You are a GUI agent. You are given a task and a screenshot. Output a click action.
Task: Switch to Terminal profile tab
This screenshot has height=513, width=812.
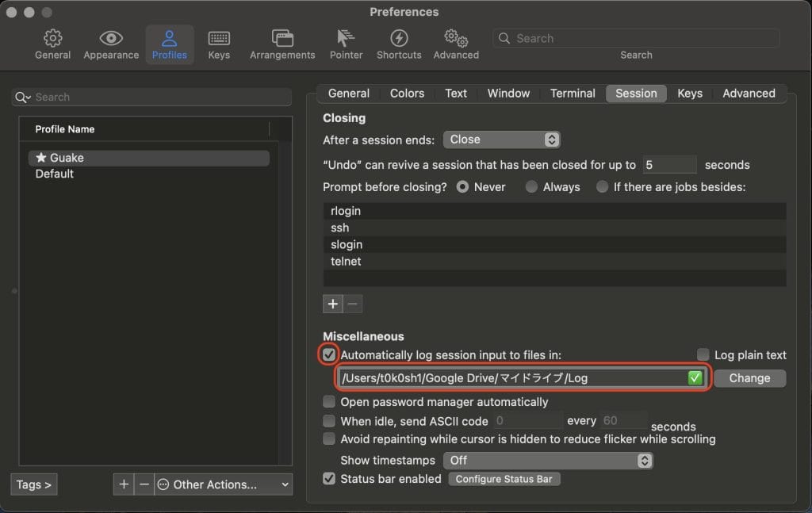[573, 94]
